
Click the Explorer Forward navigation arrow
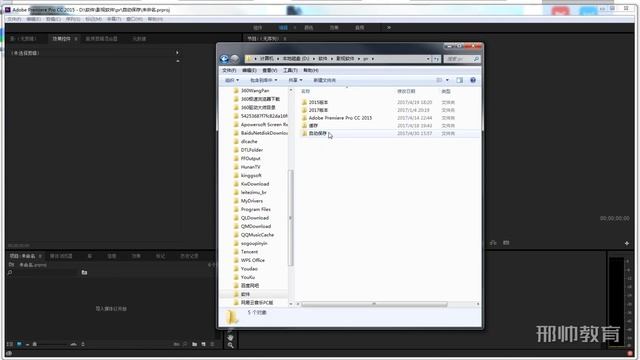pos(235,59)
